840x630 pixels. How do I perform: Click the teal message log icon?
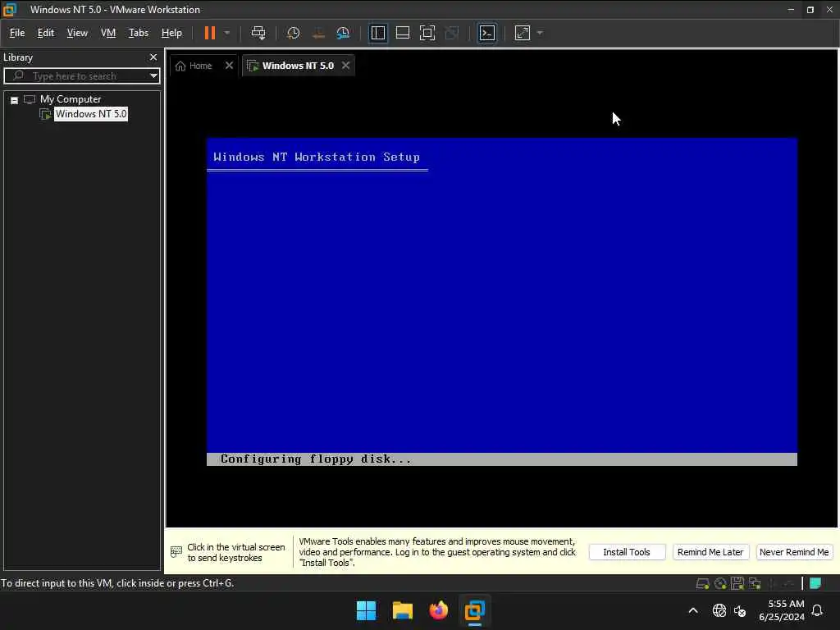[x=815, y=583]
